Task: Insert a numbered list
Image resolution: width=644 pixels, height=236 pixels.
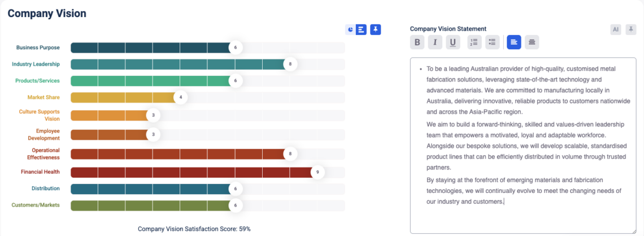Action: click(x=475, y=42)
